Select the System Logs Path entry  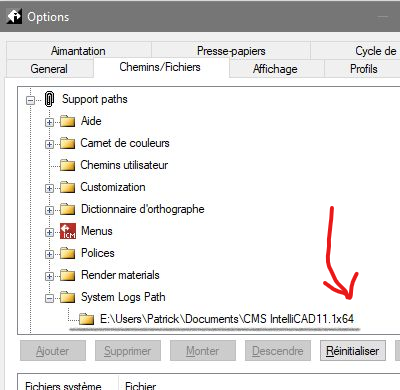pos(123,297)
